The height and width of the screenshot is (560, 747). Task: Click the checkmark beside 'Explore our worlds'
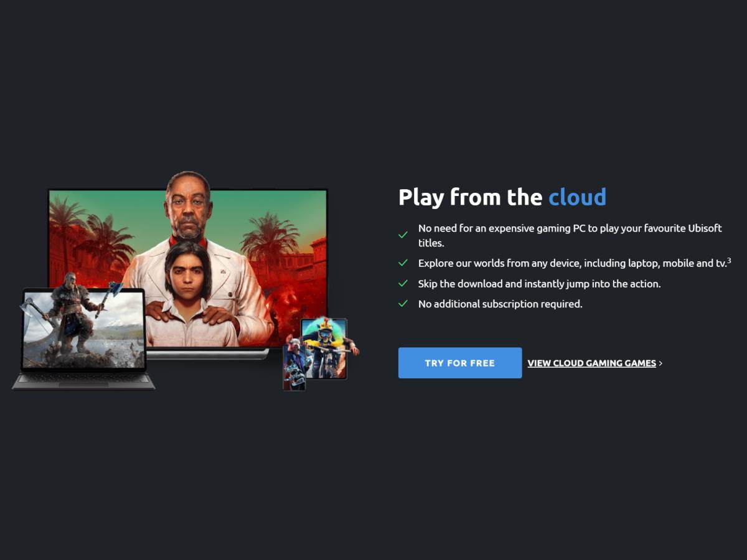tap(403, 263)
